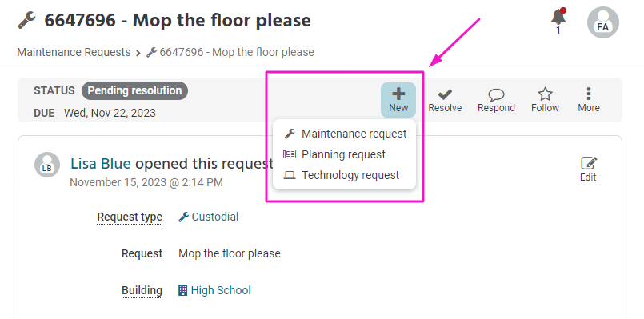Click the wrench icon beside page title

click(26, 20)
